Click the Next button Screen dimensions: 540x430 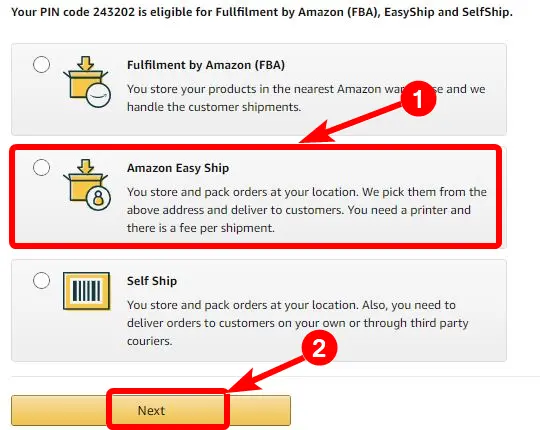pyautogui.click(x=151, y=410)
